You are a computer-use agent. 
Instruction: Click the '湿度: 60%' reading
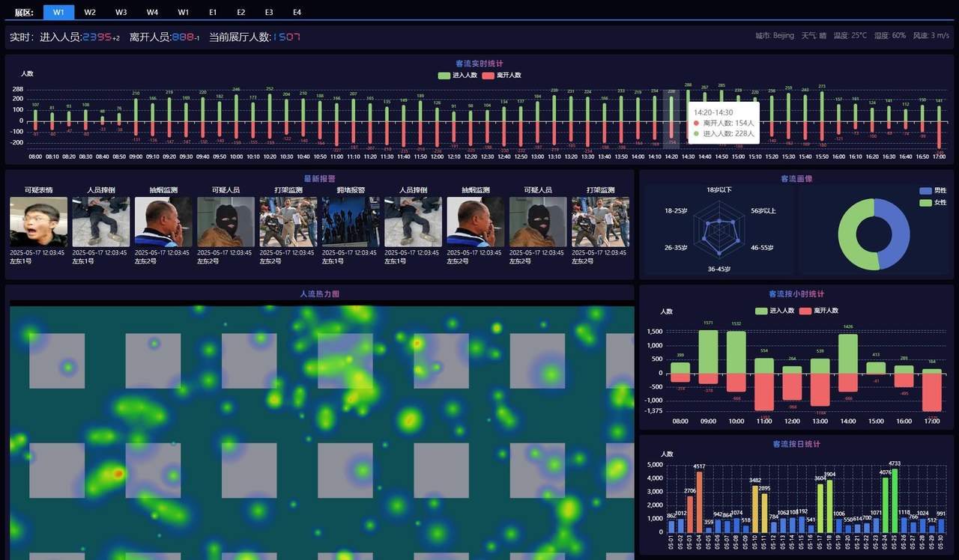coord(889,36)
